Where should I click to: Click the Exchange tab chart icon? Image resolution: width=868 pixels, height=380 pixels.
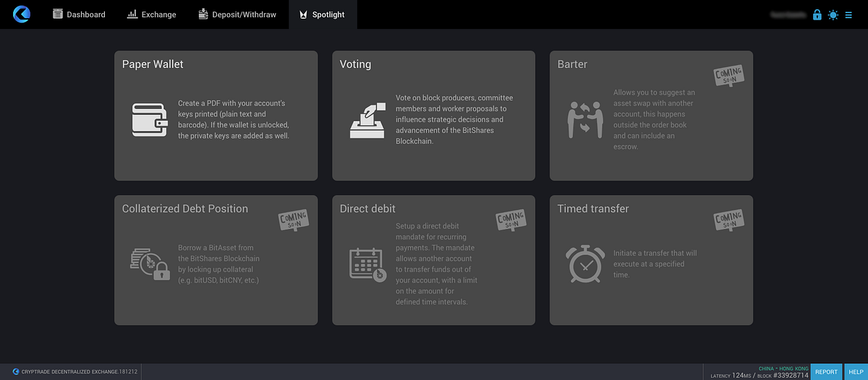pyautogui.click(x=132, y=14)
